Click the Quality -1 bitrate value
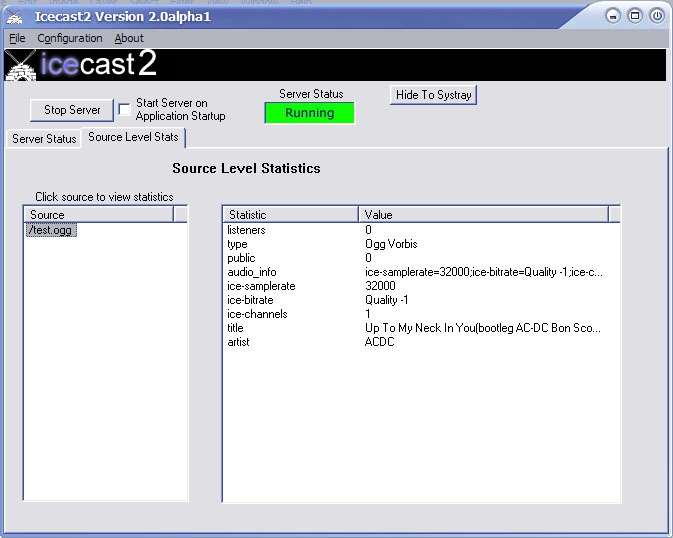The height and width of the screenshot is (538, 673). click(386, 300)
